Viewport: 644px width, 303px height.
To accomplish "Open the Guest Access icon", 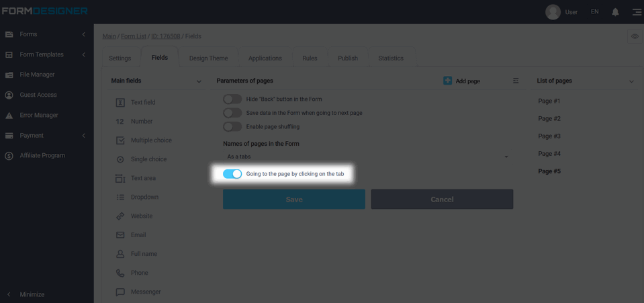I will click(9, 95).
